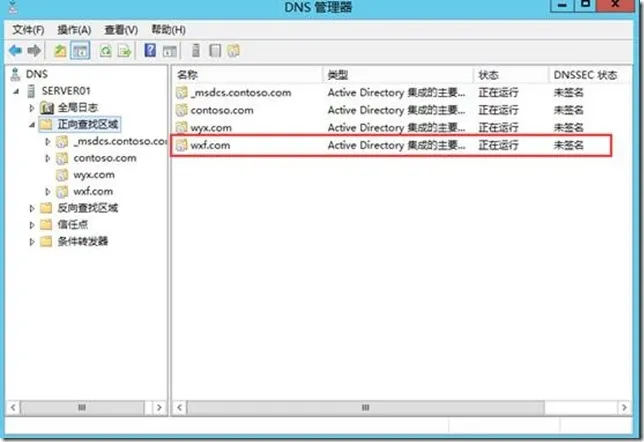Click the Refresh toolbar icon

[x=106, y=51]
